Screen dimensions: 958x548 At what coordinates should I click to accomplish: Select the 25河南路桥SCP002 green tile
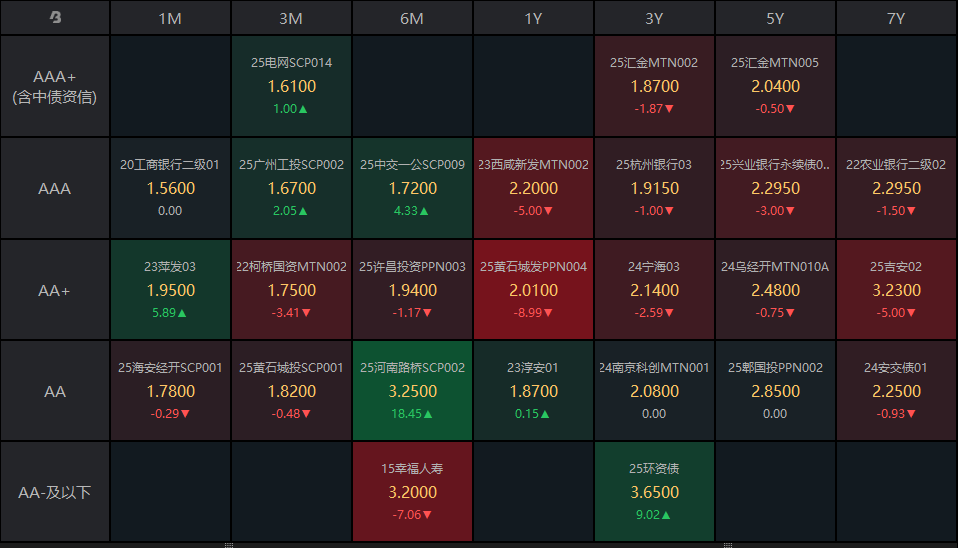[412, 391]
